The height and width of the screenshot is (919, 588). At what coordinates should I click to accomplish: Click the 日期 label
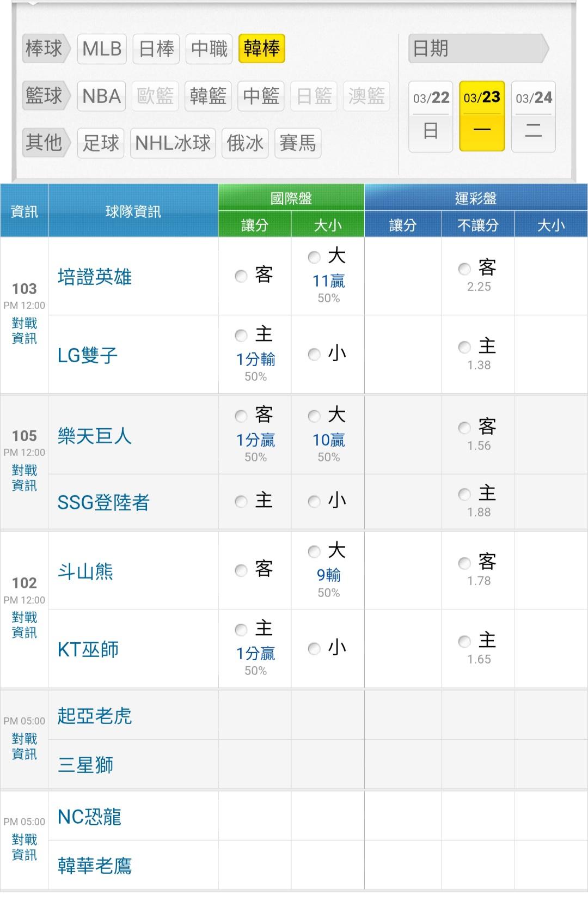coord(479,49)
